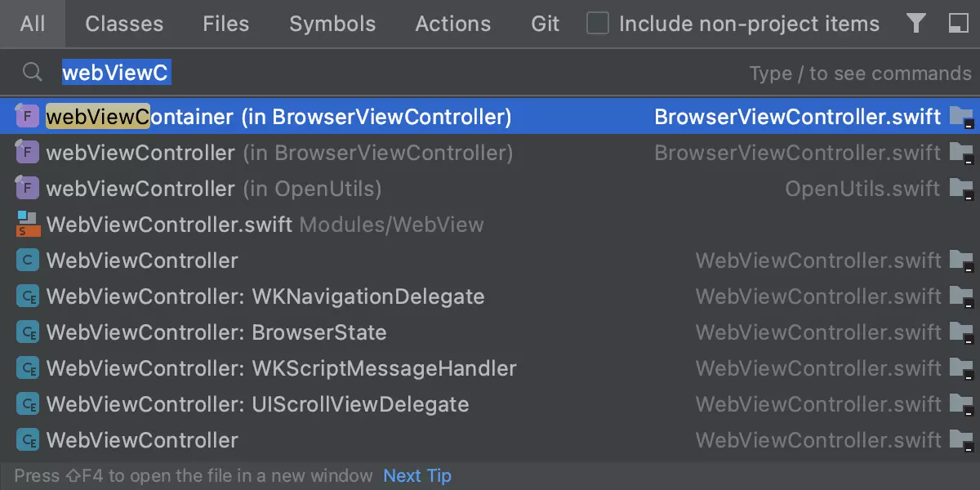Click the webViewC search input field
The width and height of the screenshot is (980, 490).
point(408,73)
